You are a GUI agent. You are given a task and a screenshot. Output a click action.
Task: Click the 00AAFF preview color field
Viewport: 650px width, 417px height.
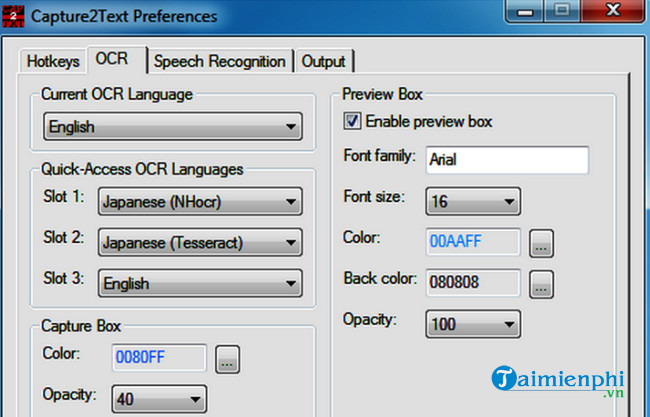click(473, 242)
